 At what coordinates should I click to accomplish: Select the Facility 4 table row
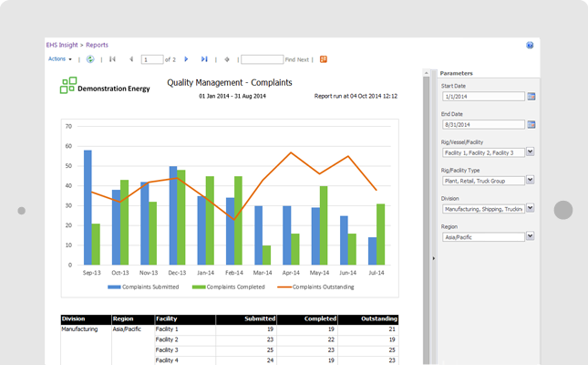tap(276, 360)
